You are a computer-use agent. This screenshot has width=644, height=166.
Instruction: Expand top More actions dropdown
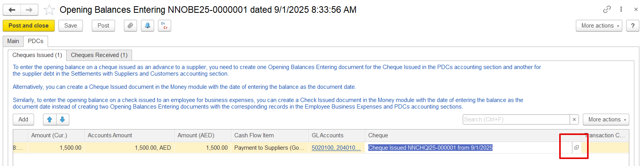click(x=599, y=26)
